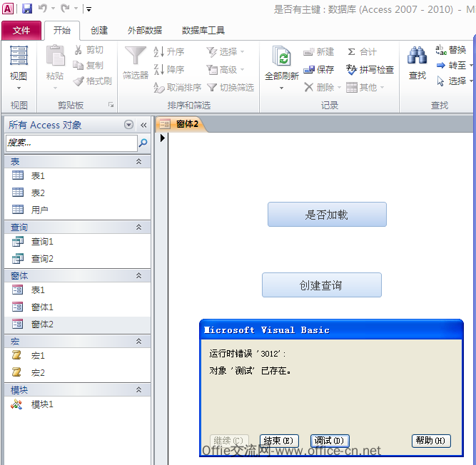The width and height of the screenshot is (476, 465).
Task: Click the 剪切 scissors button
Action: click(x=89, y=50)
